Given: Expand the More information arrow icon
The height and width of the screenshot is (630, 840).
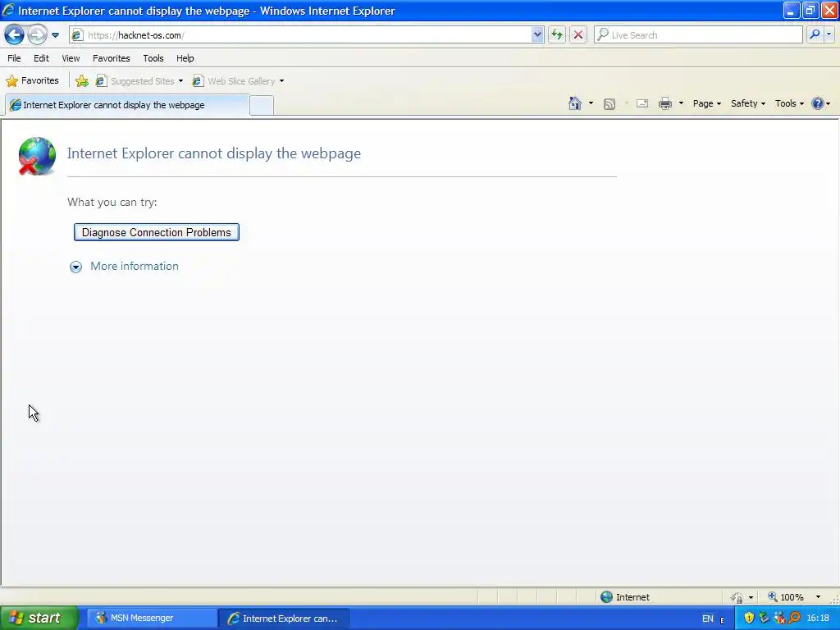Looking at the screenshot, I should pos(76,267).
